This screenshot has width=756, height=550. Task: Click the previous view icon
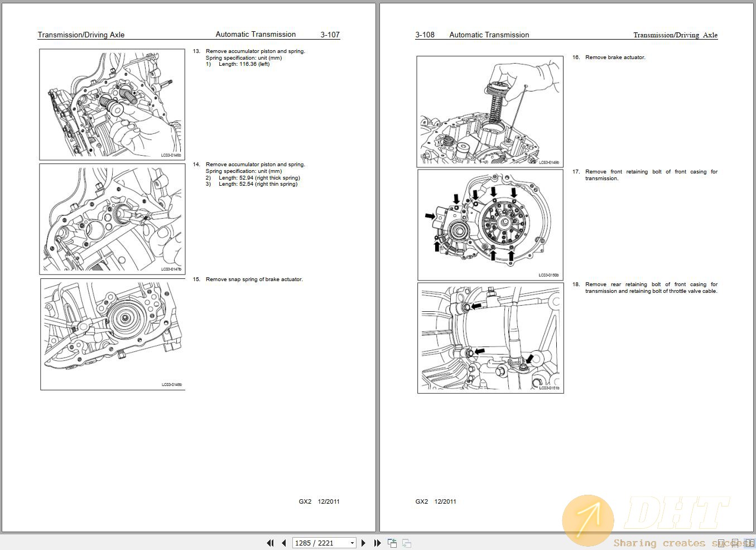[392, 543]
